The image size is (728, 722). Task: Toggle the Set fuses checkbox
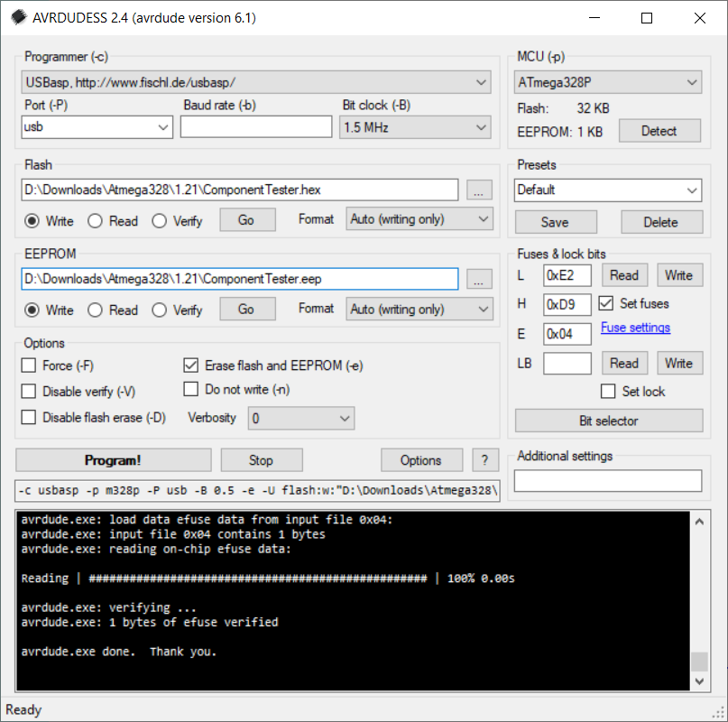(606, 303)
